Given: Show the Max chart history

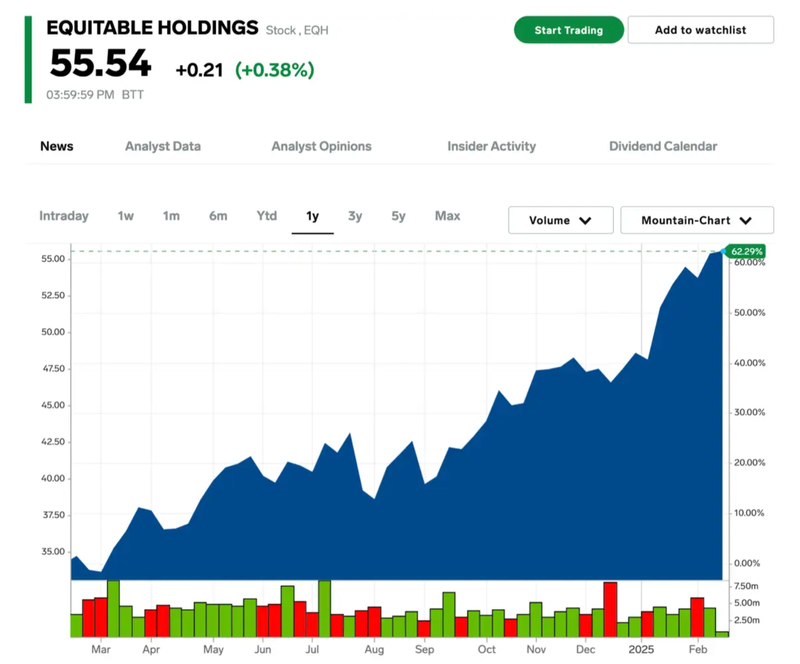Looking at the screenshot, I should [x=447, y=216].
